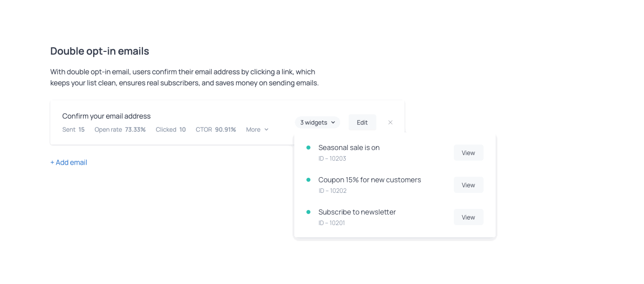
Task: Select the Subscribe to newsletter entry
Action: click(x=357, y=212)
